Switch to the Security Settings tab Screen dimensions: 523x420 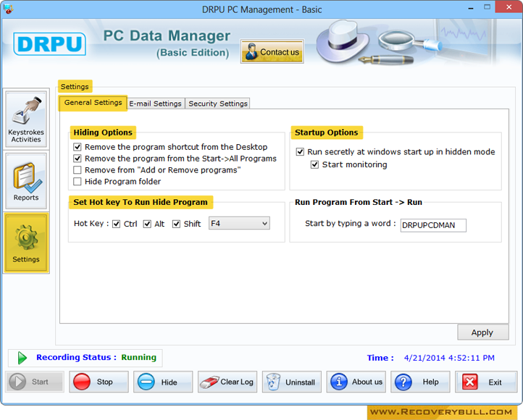218,104
